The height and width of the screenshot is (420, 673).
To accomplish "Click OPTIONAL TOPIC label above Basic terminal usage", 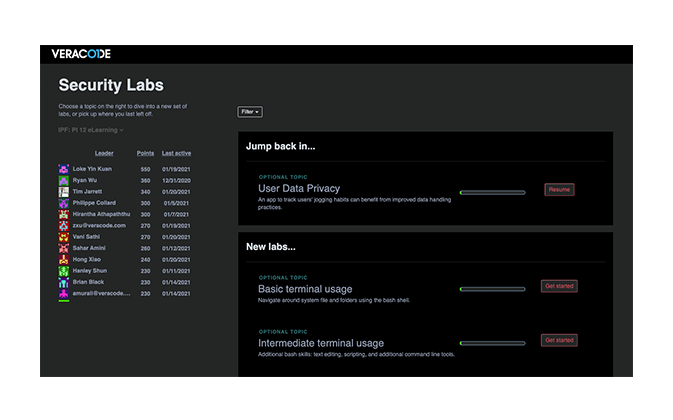I will (x=283, y=278).
